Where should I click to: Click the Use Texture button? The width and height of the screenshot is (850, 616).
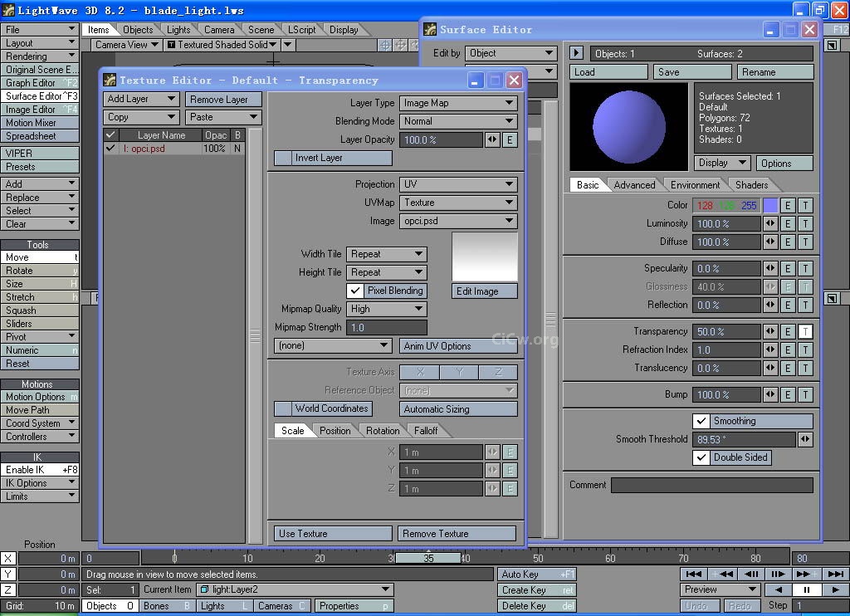[333, 534]
